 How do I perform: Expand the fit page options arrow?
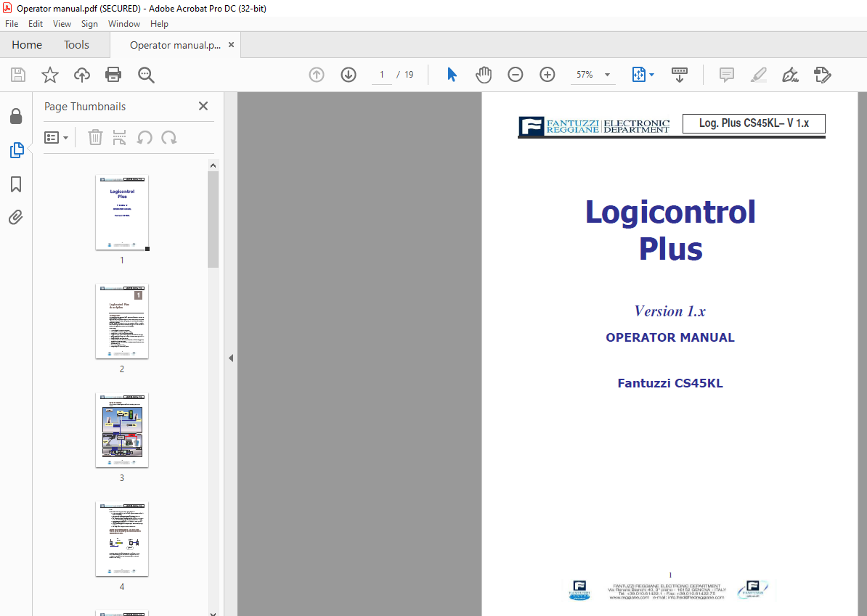coord(651,75)
